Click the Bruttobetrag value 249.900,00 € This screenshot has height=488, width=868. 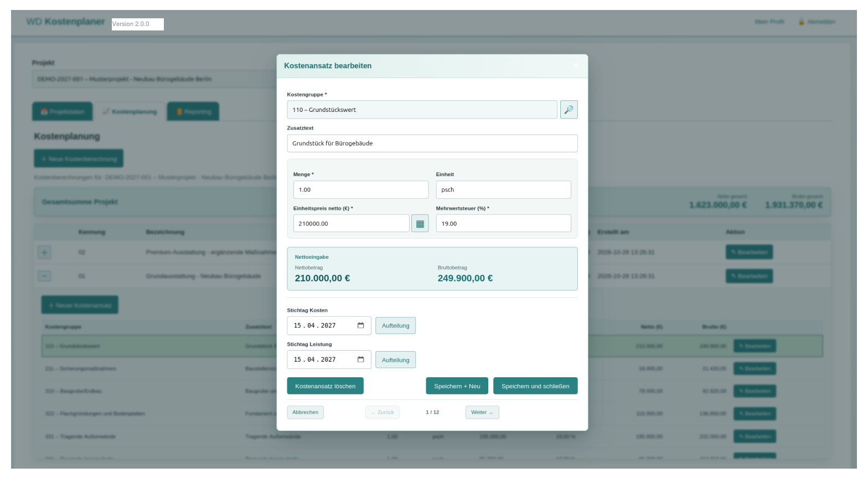(x=465, y=278)
